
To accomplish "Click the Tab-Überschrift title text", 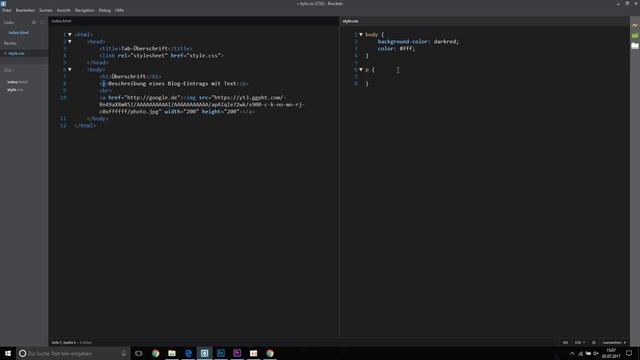I will (144, 49).
